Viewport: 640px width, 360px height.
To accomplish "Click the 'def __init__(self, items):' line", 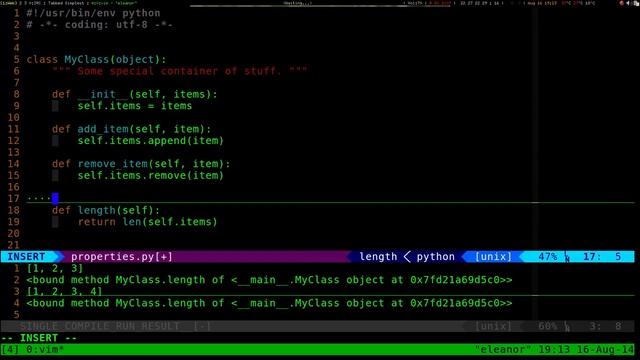I will pyautogui.click(x=135, y=94).
